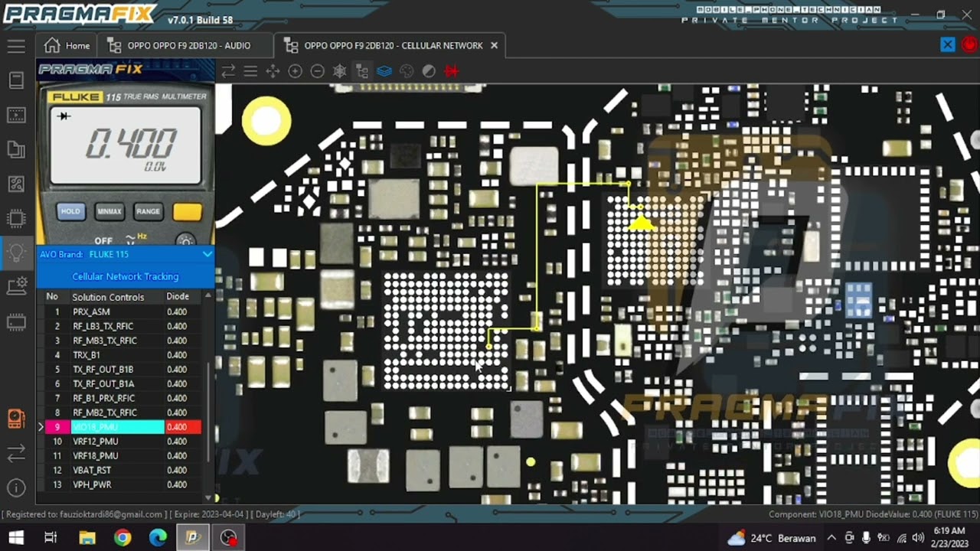980x551 pixels.
Task: Open the book (manual) icon in the sidebar
Action: pos(16,80)
